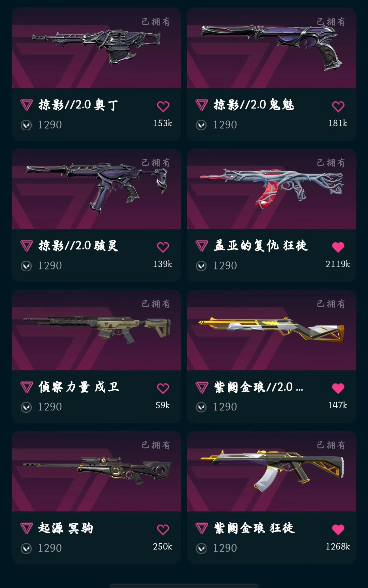Toggle favorite heart for 掠影//2.0 鬼魅
This screenshot has width=368, height=588.
tap(338, 107)
